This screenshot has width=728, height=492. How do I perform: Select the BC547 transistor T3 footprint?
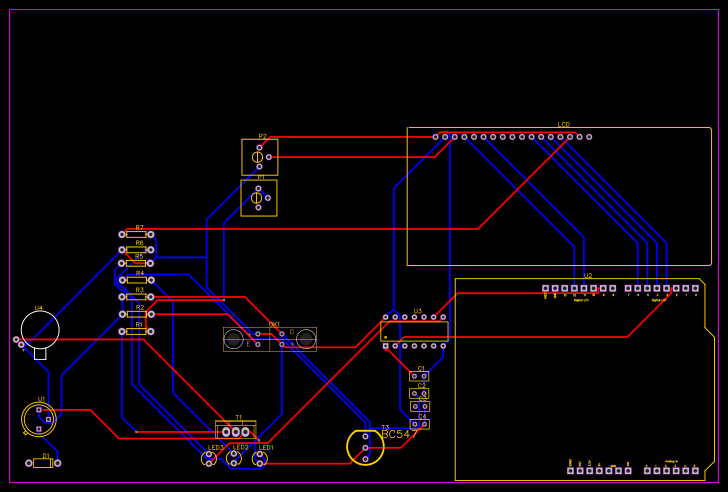click(x=365, y=447)
